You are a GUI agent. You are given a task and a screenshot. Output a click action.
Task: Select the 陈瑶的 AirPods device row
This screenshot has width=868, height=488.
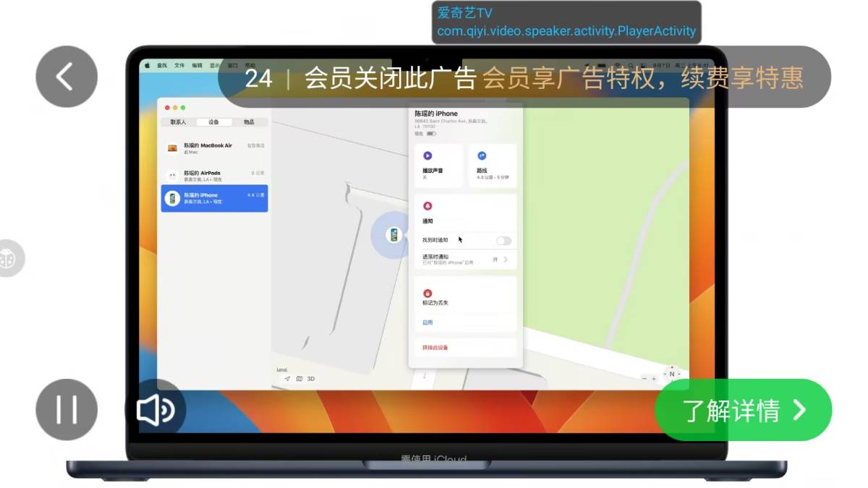point(214,176)
